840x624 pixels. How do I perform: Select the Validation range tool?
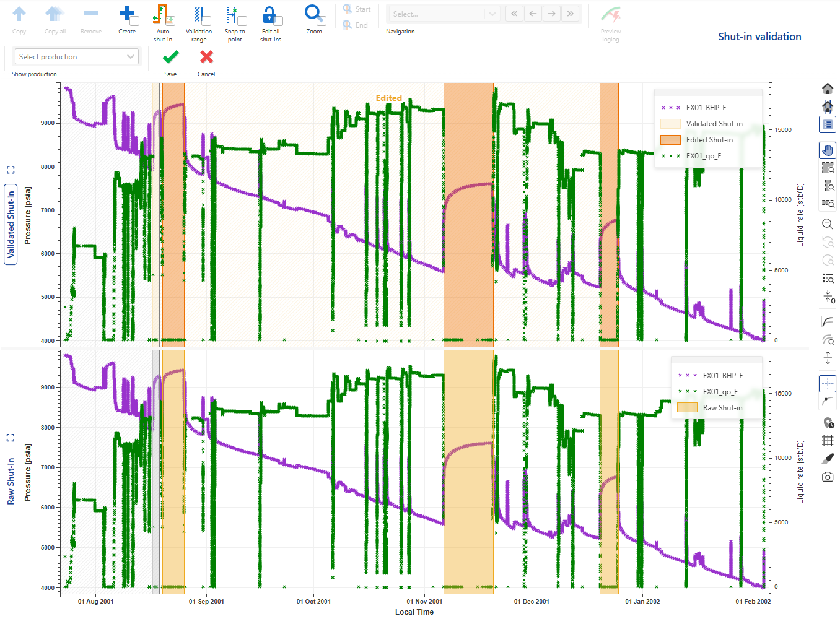coord(198,15)
